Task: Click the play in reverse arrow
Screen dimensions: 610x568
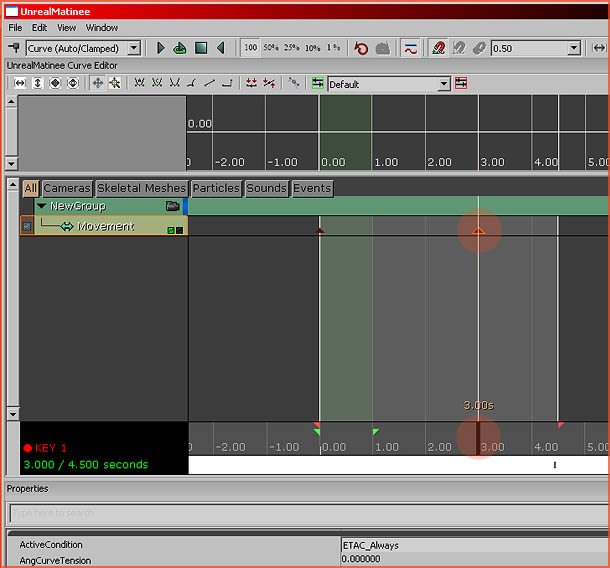Action: 221,48
